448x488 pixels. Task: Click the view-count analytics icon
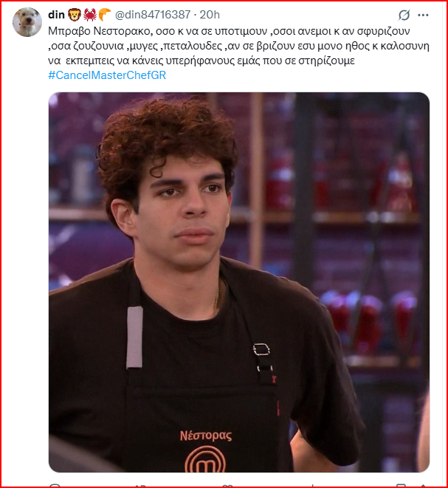(313, 486)
